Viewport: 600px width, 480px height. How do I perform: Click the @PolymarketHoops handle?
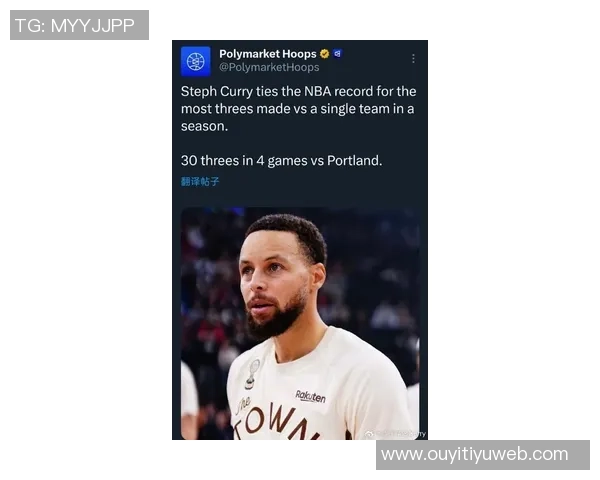point(269,67)
